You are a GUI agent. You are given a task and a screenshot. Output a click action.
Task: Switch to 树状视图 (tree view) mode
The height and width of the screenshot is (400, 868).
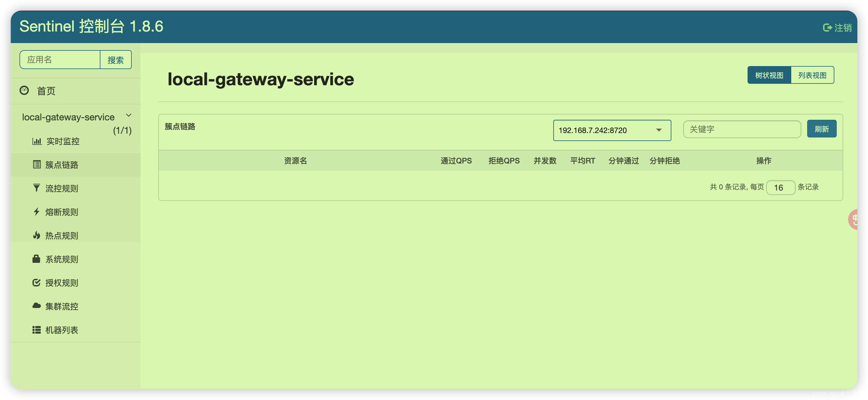point(771,75)
